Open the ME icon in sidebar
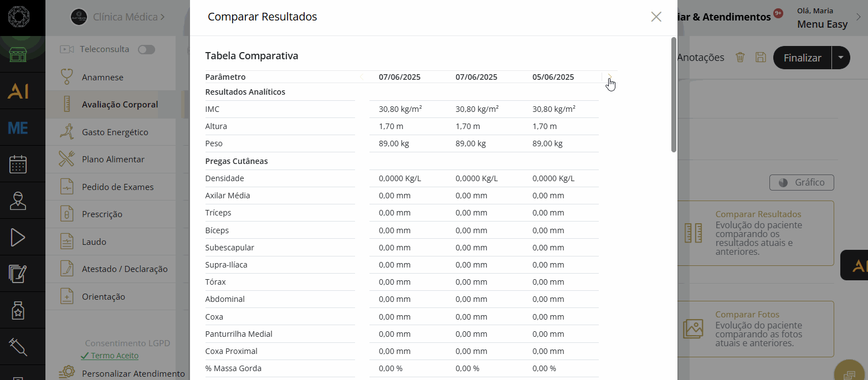The image size is (868, 380). (18, 128)
